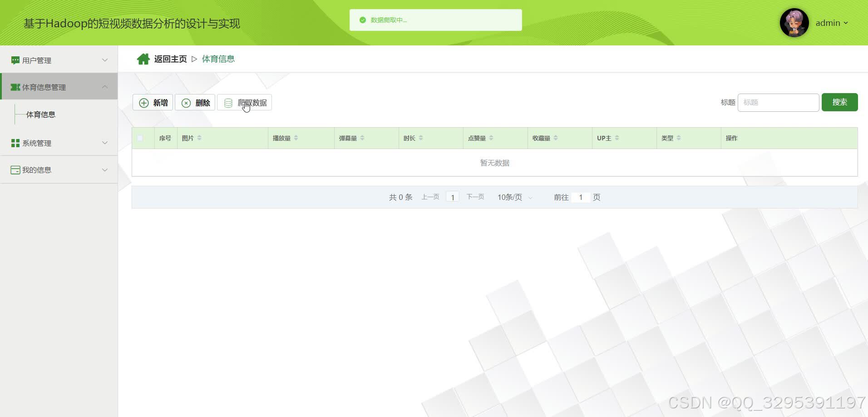Click the site title 基于Hadoop的短视频数据分析
Viewport: 868px width, 417px height.
[x=132, y=23]
